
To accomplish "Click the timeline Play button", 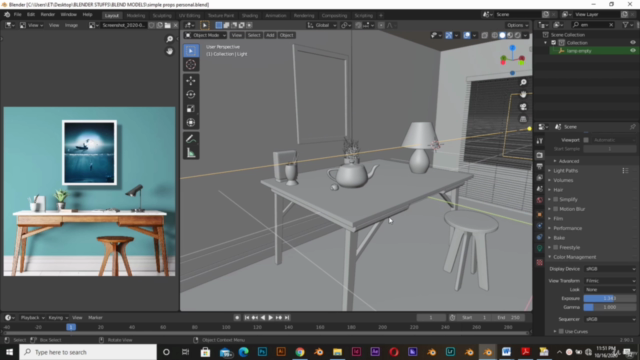I will point(270,318).
